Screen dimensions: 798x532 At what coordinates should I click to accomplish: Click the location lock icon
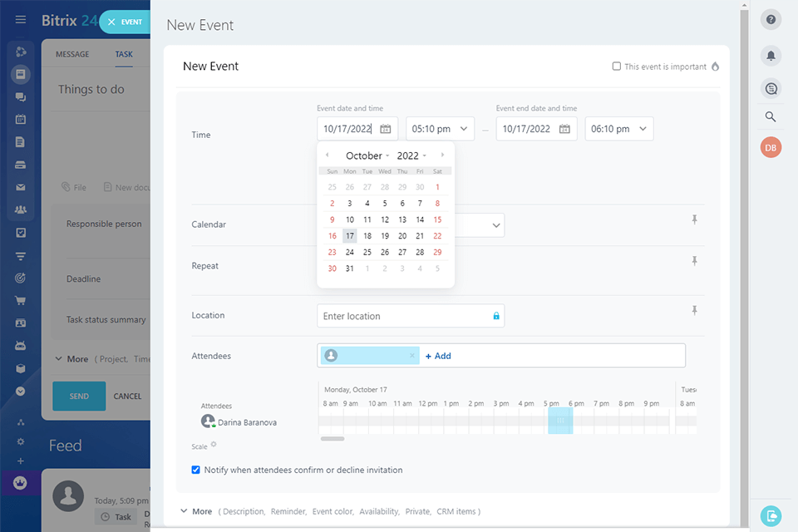(x=496, y=316)
